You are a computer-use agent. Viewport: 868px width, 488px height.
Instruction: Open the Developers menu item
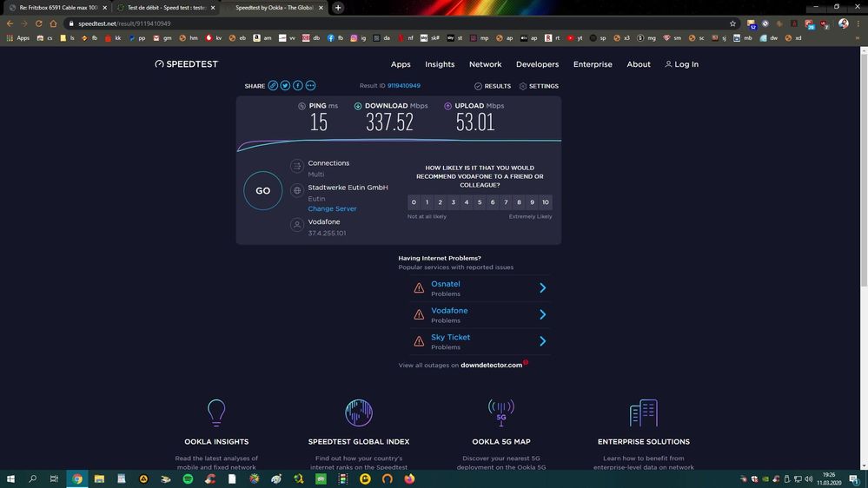538,64
